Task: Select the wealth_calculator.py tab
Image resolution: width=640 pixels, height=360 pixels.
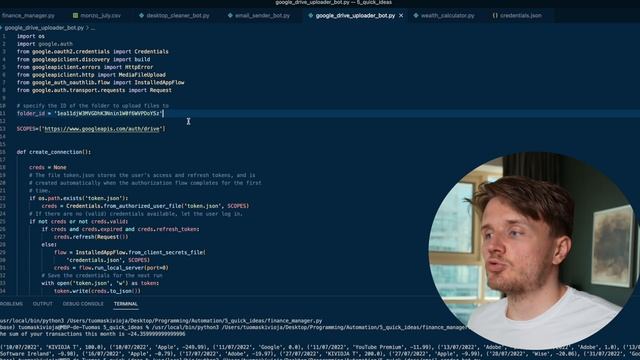Action: tap(447, 16)
